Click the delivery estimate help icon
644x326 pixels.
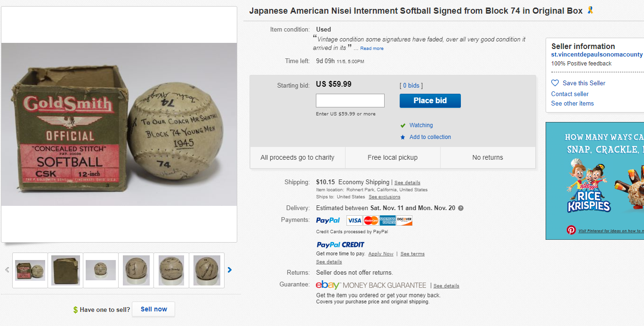click(x=461, y=208)
